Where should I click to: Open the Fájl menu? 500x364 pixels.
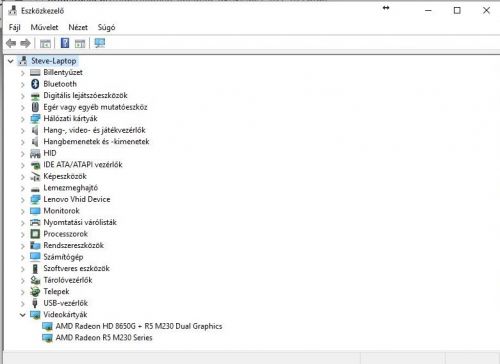click(14, 27)
